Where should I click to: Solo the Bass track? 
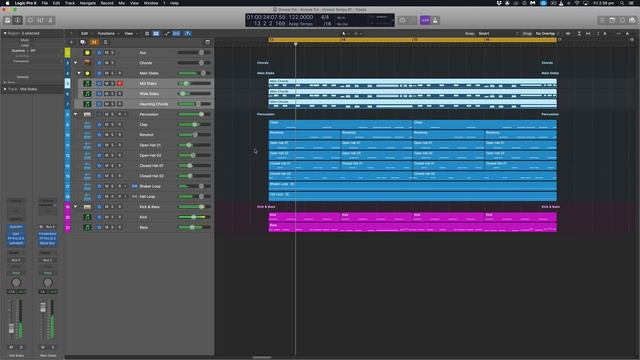coord(113,227)
